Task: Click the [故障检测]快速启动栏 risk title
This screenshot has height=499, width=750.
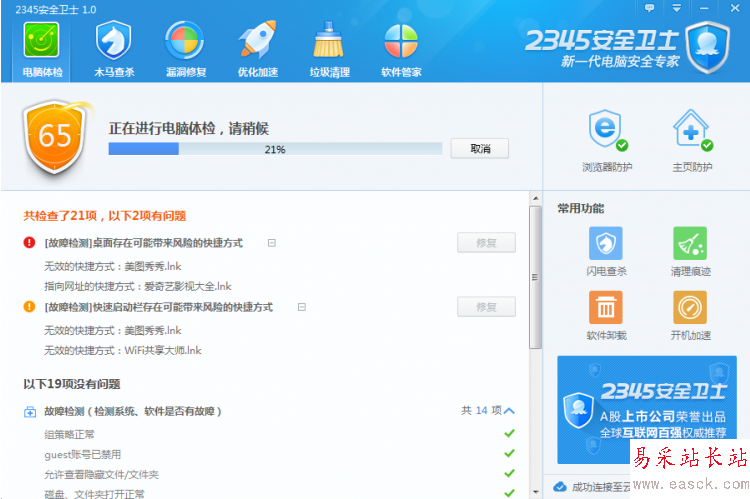Action: [158, 307]
